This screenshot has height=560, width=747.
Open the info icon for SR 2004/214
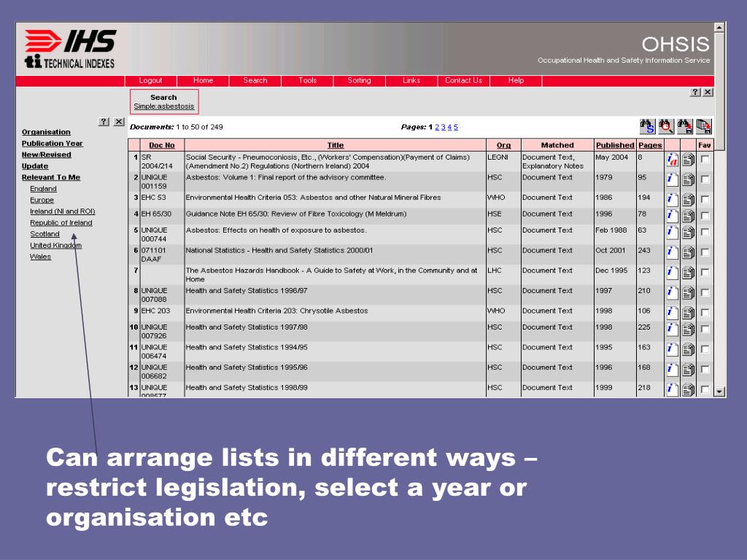pos(672,160)
